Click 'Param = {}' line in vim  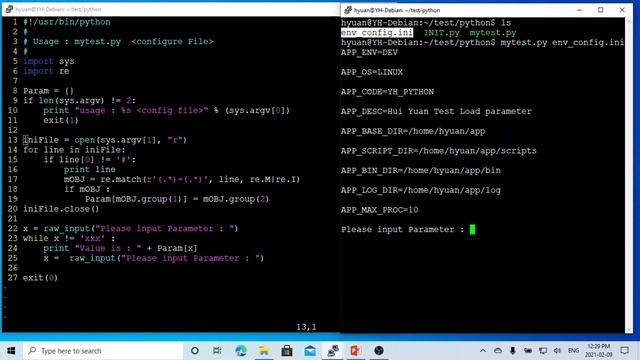49,91
